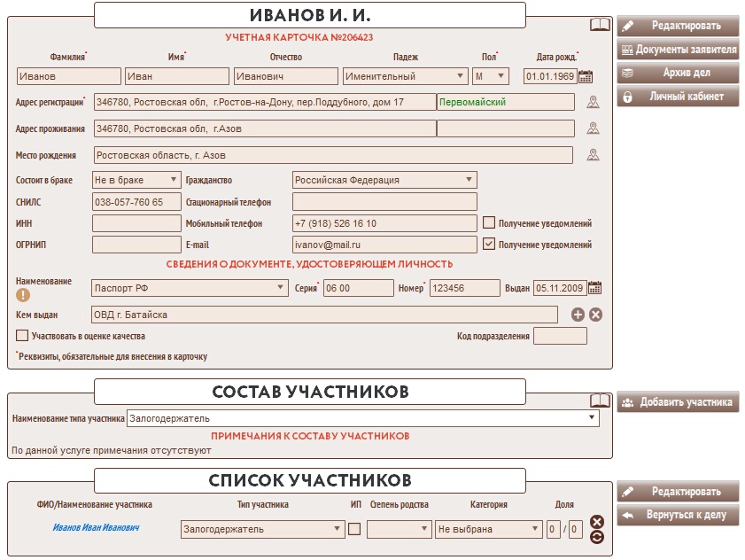The height and width of the screenshot is (560, 745).
Task: Click the СНИЛС input field
Action: 136,202
